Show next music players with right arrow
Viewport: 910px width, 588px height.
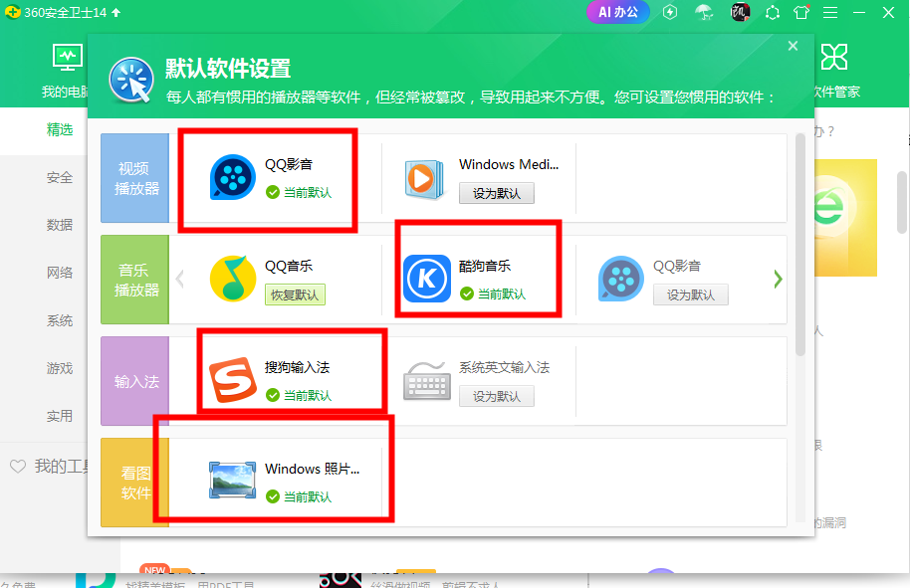pyautogui.click(x=778, y=280)
